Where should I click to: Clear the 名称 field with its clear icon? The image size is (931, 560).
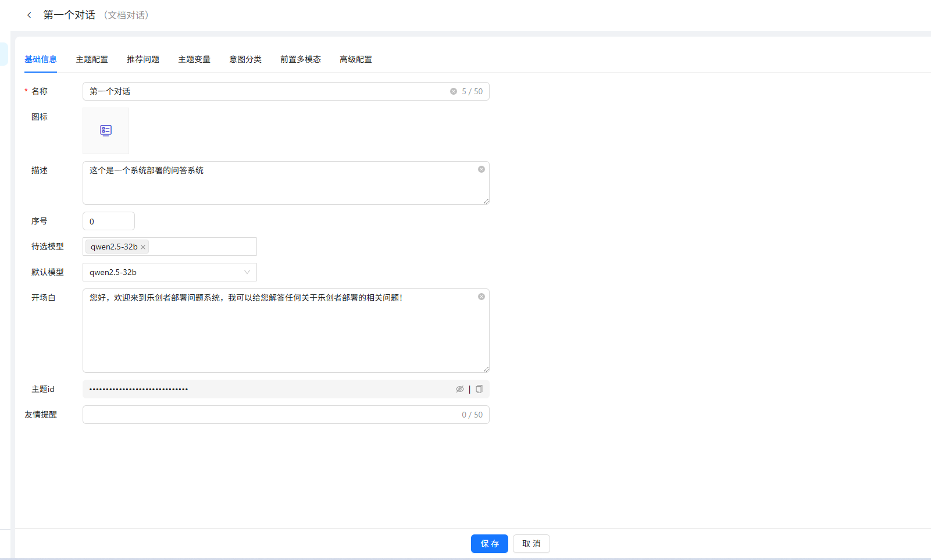coord(454,91)
